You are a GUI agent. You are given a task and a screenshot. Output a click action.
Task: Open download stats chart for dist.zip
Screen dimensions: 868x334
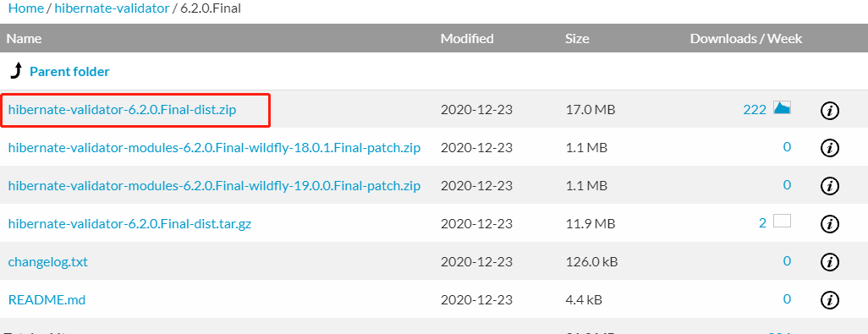tap(782, 107)
